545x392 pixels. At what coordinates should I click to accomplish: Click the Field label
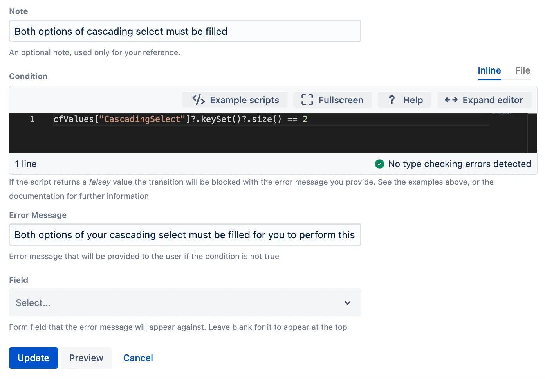(19, 280)
